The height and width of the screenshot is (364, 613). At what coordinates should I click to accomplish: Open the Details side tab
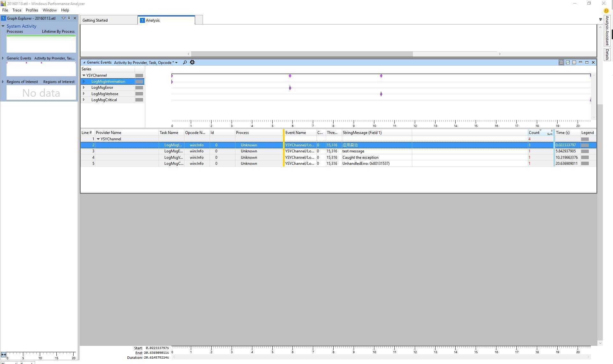(x=607, y=54)
